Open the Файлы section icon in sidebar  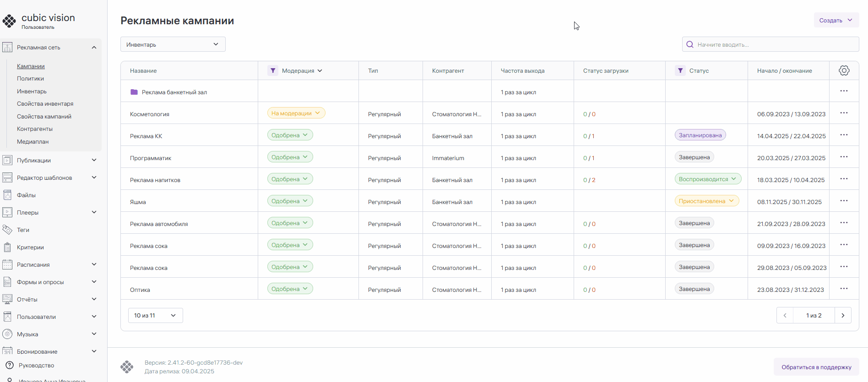click(7, 195)
